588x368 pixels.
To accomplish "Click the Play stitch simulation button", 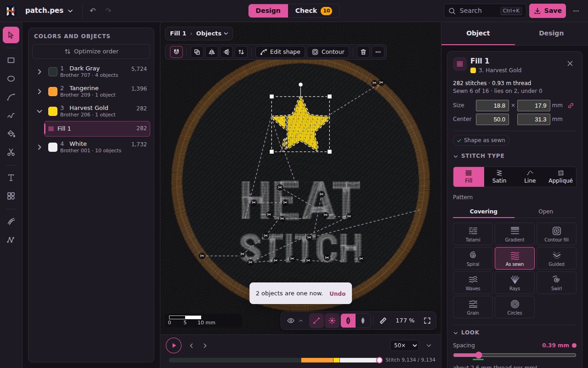I will click(174, 345).
